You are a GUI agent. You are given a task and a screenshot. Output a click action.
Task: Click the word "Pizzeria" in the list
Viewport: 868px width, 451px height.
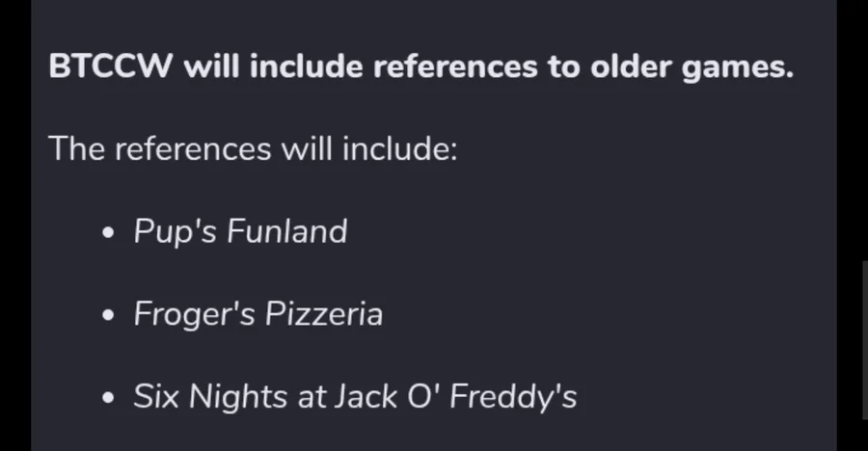click(324, 314)
